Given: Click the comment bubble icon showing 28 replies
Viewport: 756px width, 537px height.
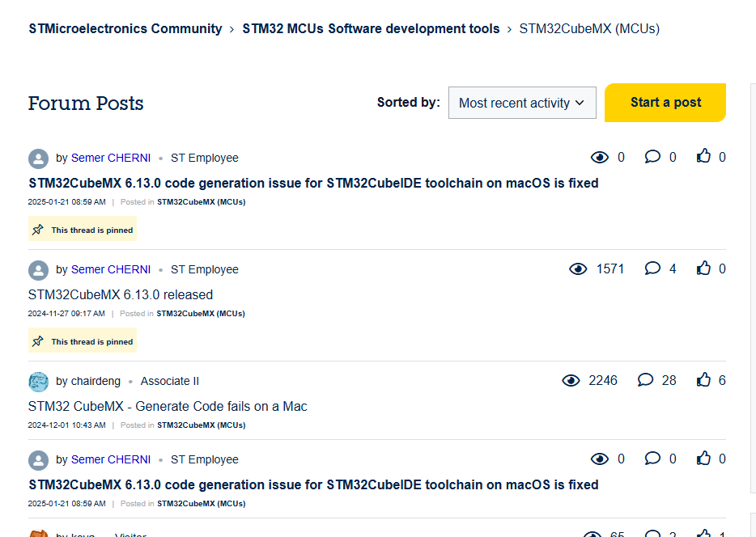Looking at the screenshot, I should [x=645, y=379].
